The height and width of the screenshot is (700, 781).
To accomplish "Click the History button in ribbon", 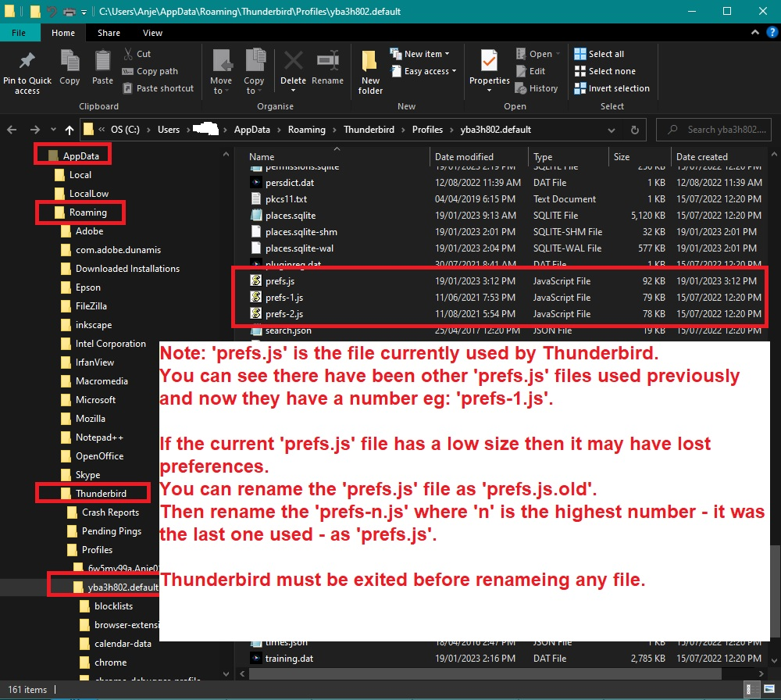I will (x=537, y=88).
